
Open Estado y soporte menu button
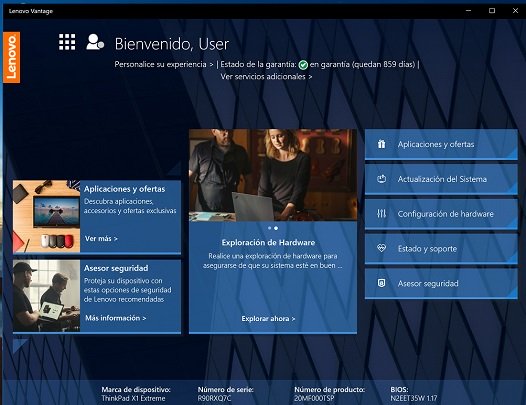441,249
